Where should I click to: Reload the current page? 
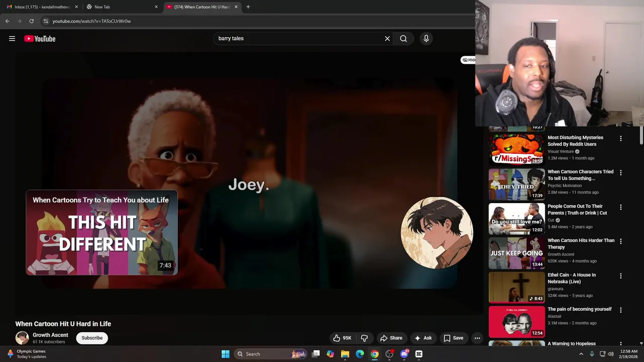pos(31,21)
